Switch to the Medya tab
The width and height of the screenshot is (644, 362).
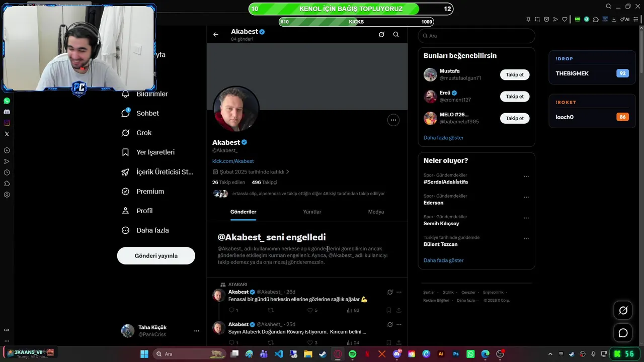point(376,212)
